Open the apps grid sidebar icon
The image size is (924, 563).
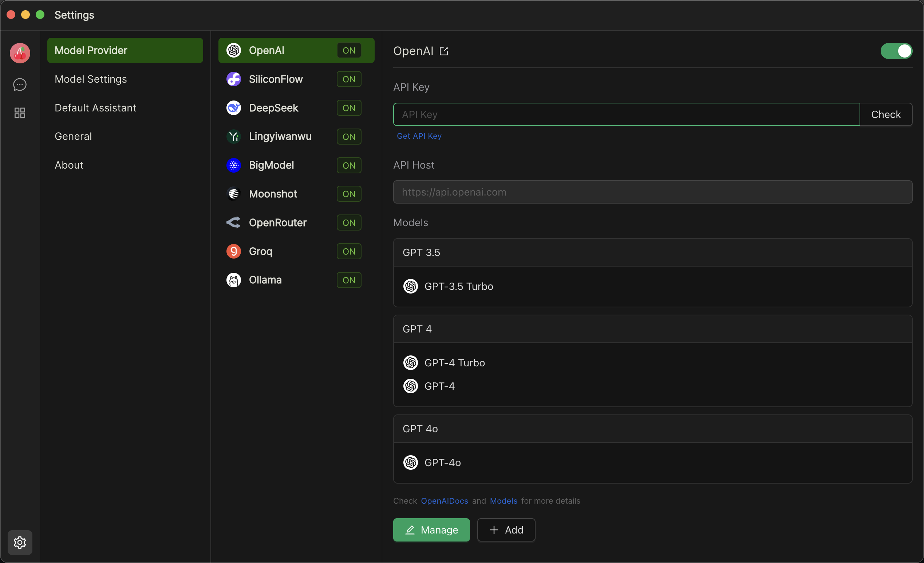click(20, 113)
